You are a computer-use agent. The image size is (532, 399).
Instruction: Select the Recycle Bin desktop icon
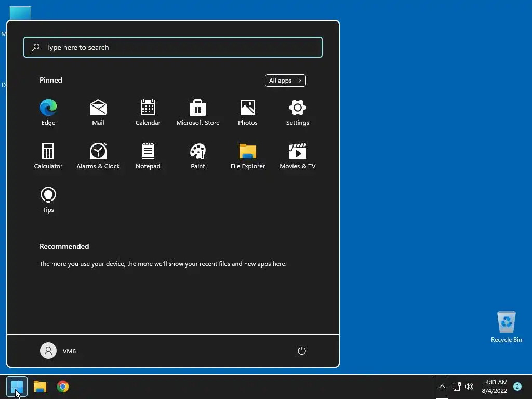(x=506, y=327)
